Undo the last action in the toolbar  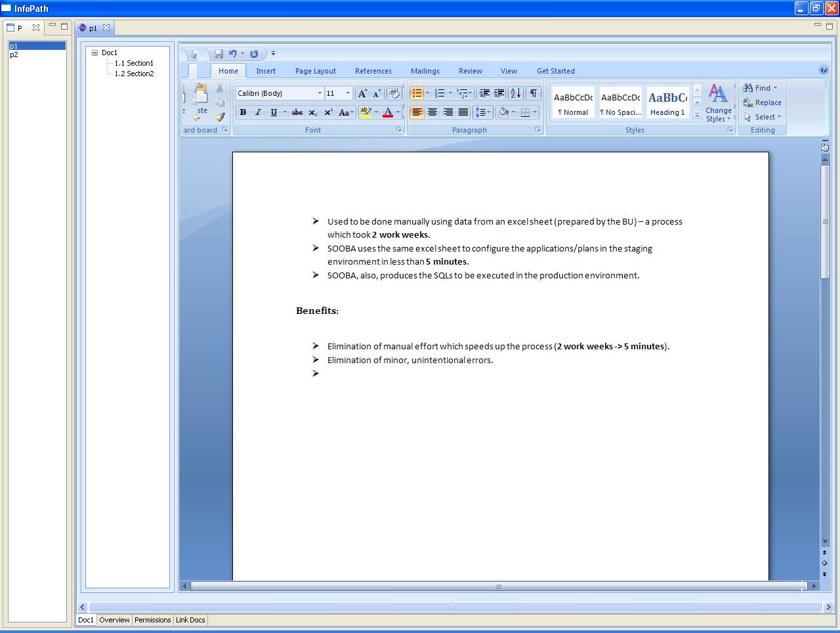click(x=232, y=54)
